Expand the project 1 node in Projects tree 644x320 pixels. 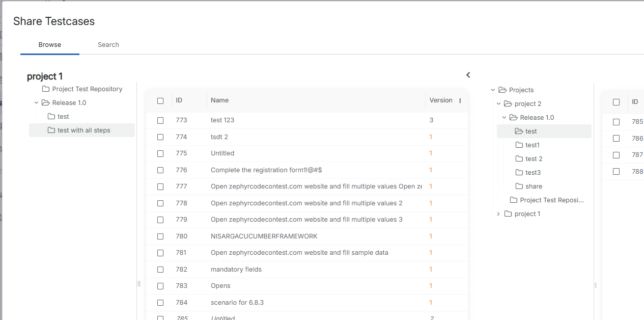click(498, 214)
